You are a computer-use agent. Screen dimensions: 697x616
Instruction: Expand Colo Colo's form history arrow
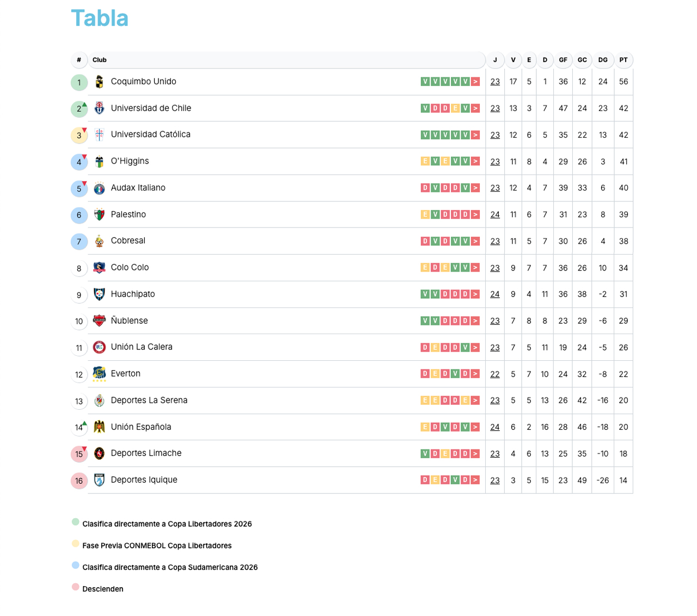(475, 268)
